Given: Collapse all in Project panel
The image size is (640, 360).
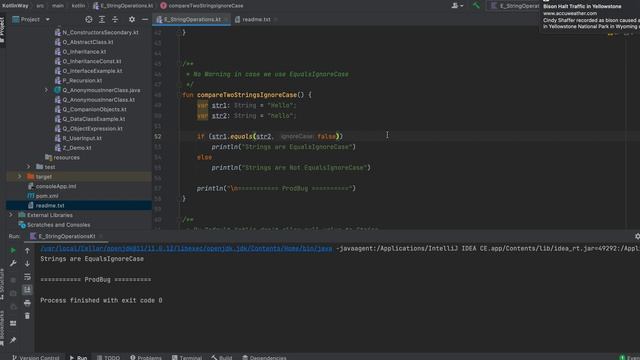Looking at the screenshot, I should (115, 19).
